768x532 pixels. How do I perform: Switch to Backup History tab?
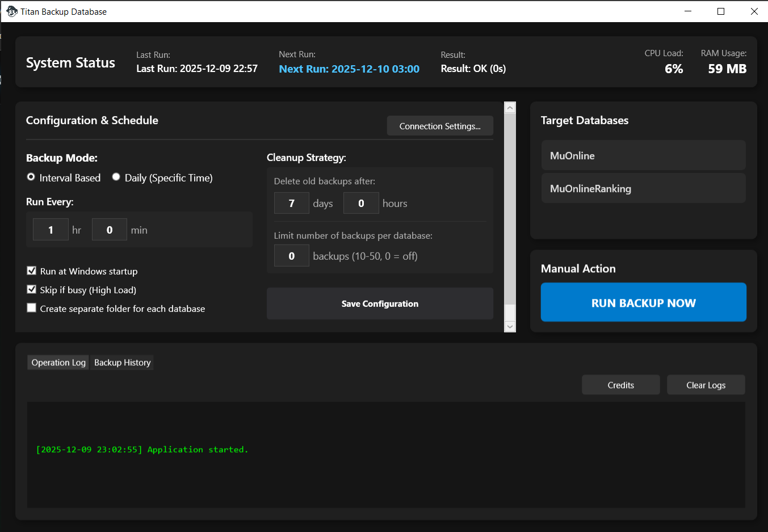click(x=122, y=362)
